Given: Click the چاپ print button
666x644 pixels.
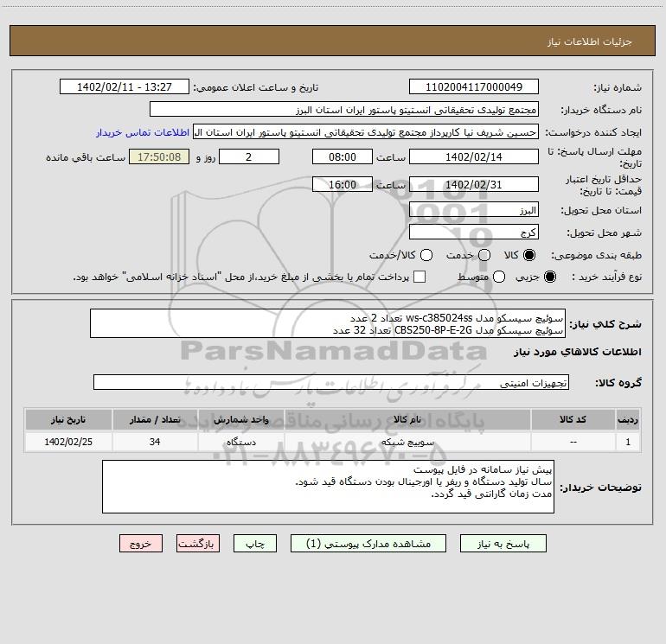Looking at the screenshot, I should tap(255, 544).
